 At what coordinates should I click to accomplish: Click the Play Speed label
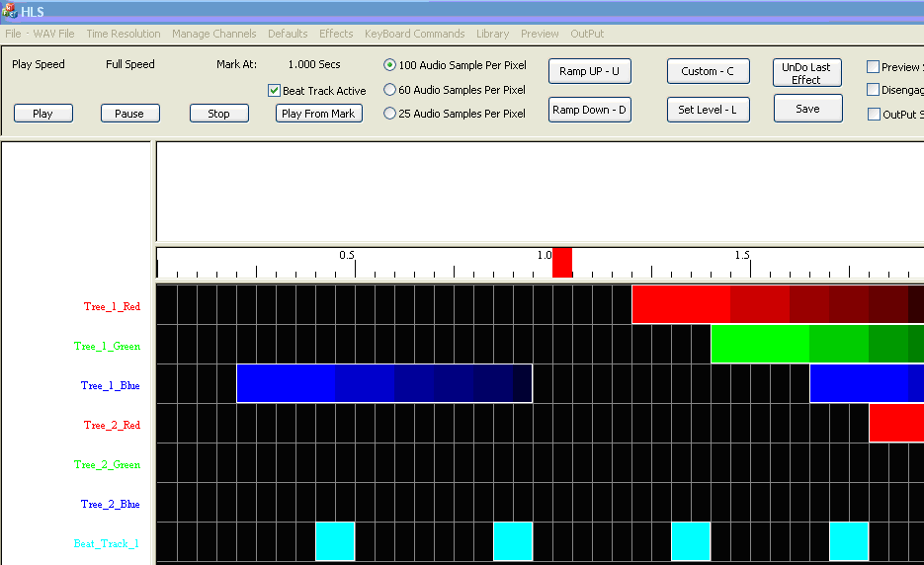point(39,64)
